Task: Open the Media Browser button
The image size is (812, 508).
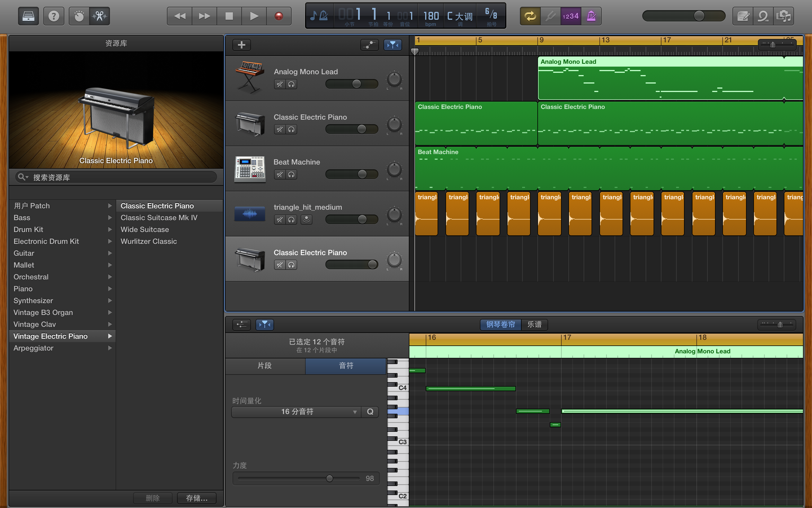Action: pyautogui.click(x=784, y=16)
